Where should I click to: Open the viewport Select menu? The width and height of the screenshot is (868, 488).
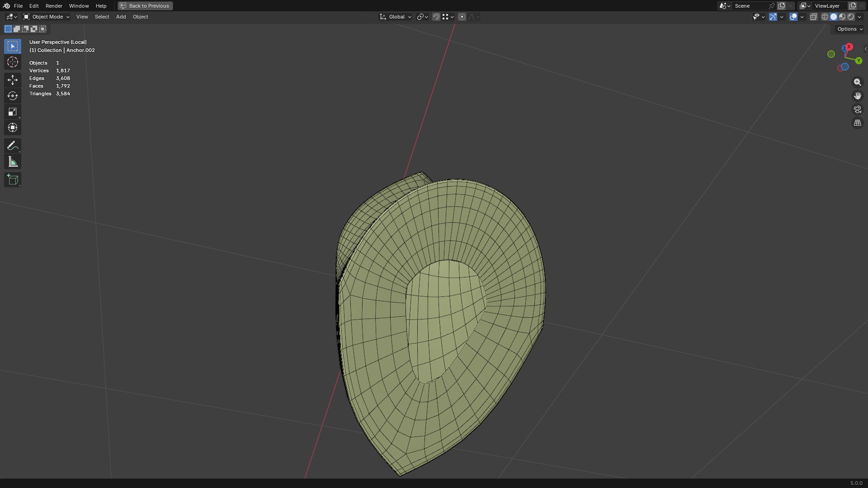coord(102,17)
